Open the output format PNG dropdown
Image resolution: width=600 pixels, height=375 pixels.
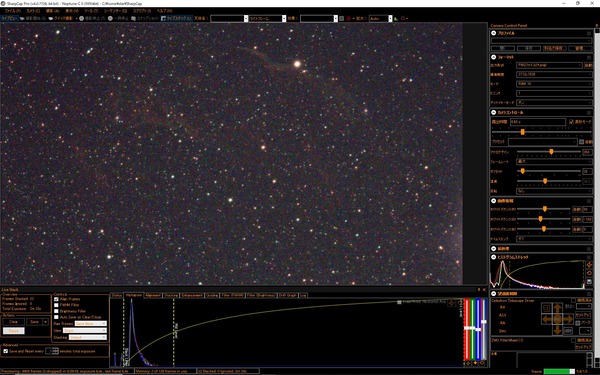(549, 65)
